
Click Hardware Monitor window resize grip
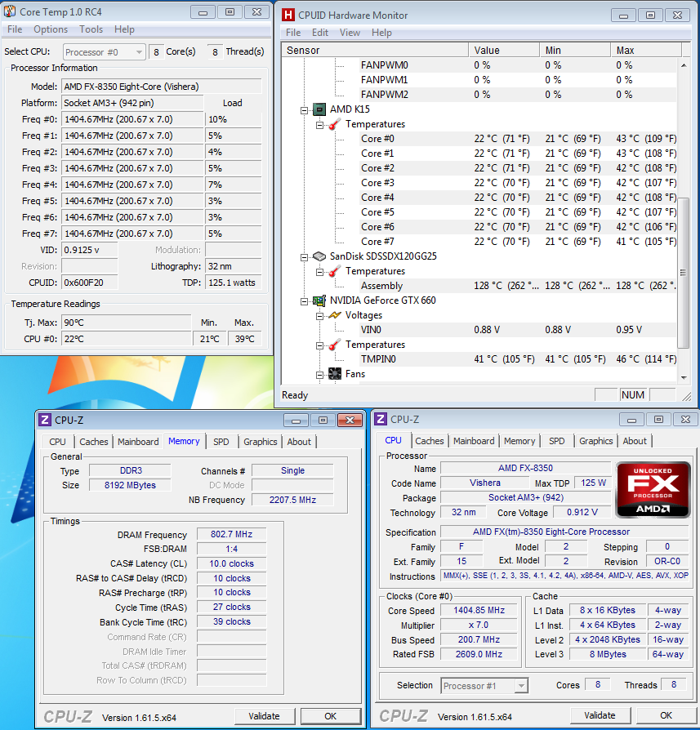(686, 396)
